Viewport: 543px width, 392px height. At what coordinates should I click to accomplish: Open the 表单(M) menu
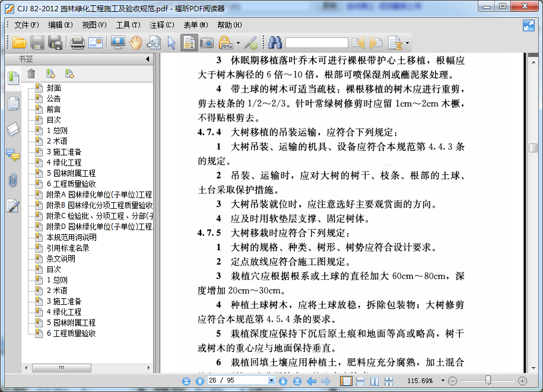click(x=196, y=25)
